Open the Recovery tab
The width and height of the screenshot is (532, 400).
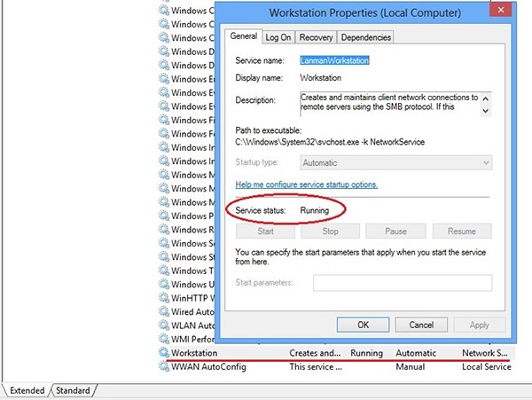click(315, 37)
